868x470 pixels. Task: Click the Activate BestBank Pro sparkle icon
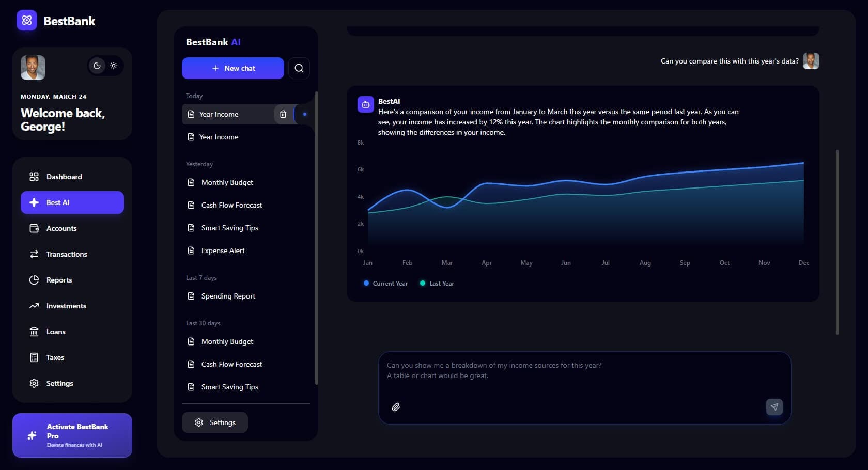tap(32, 435)
